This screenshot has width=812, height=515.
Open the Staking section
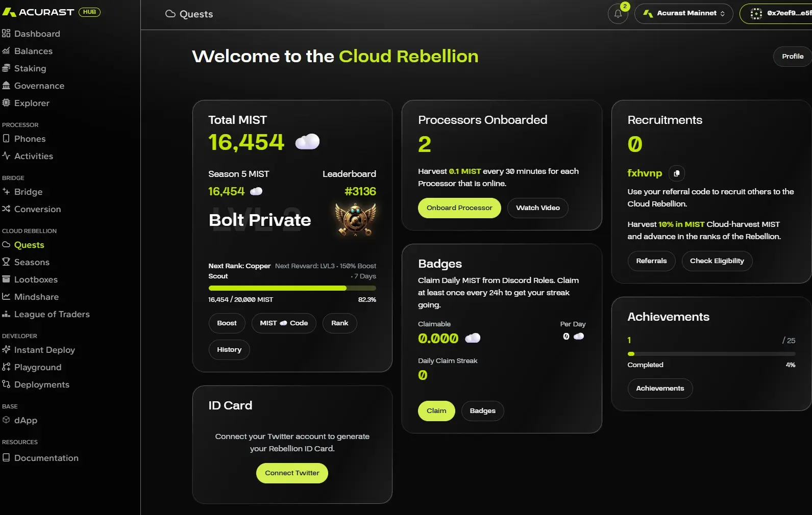[30, 68]
